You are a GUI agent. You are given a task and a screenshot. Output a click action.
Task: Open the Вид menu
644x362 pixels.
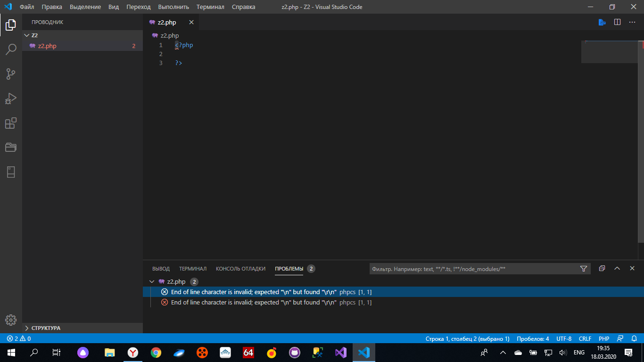point(114,7)
